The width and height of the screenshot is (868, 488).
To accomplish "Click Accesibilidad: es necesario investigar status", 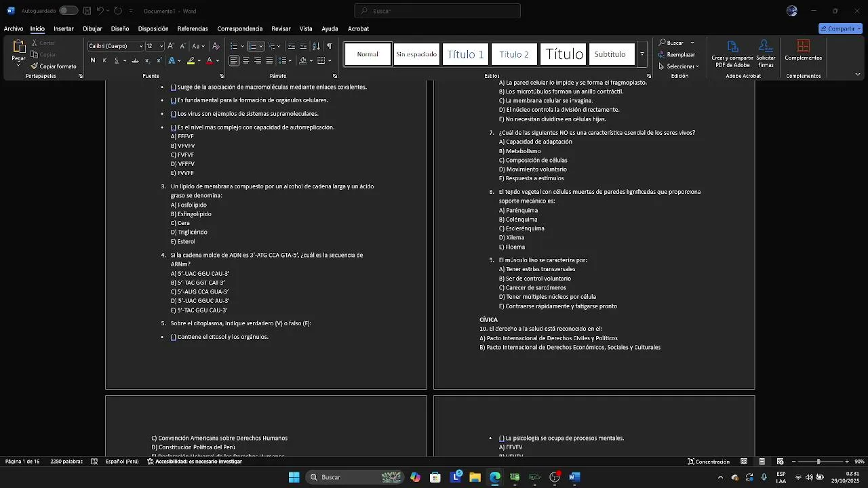I will click(x=195, y=462).
